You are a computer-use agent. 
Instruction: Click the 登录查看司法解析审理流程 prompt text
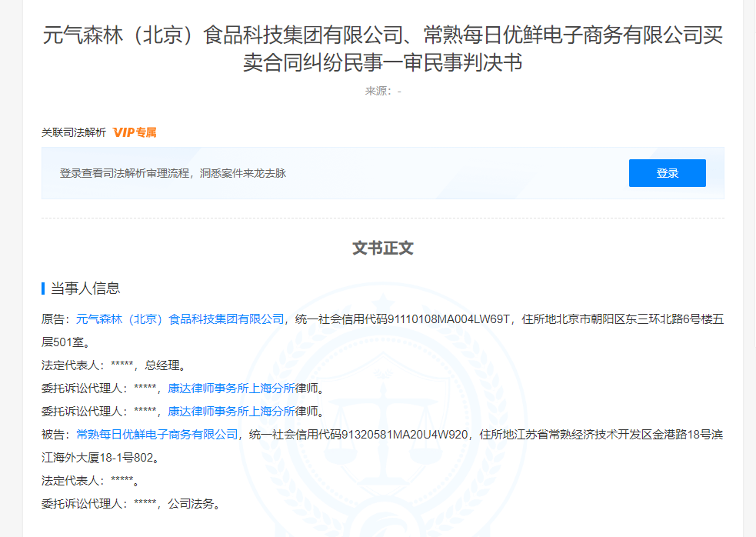[173, 173]
